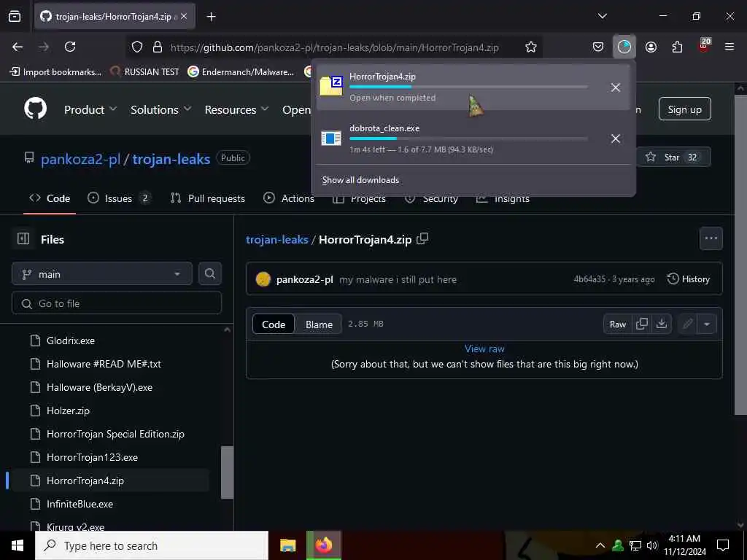Switch to the Code repository tab

point(50,198)
